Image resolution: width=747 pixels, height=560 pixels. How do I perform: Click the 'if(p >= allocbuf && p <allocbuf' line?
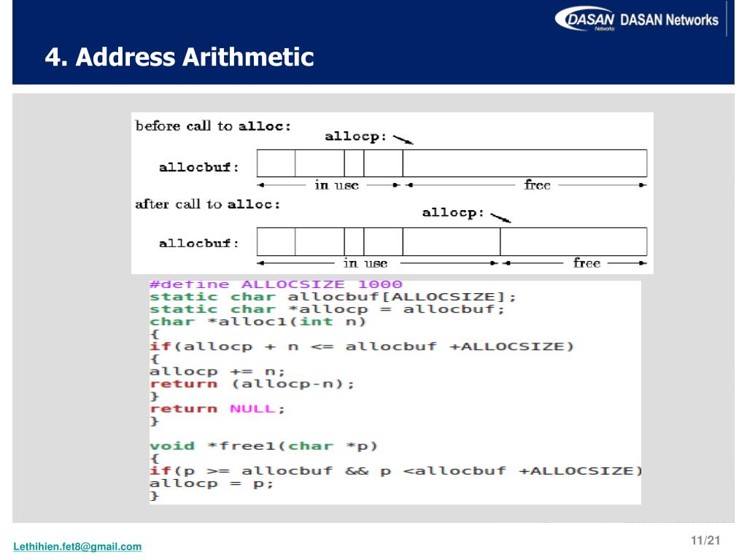[395, 471]
